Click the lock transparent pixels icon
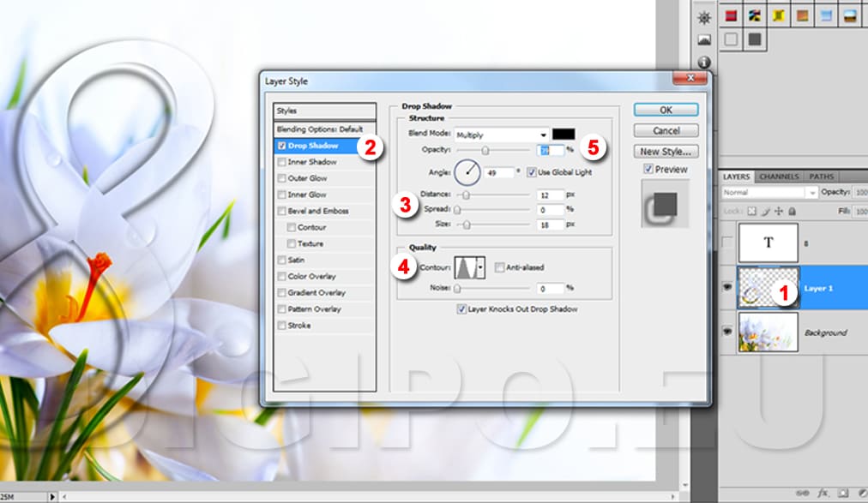The image size is (868, 503). [752, 211]
